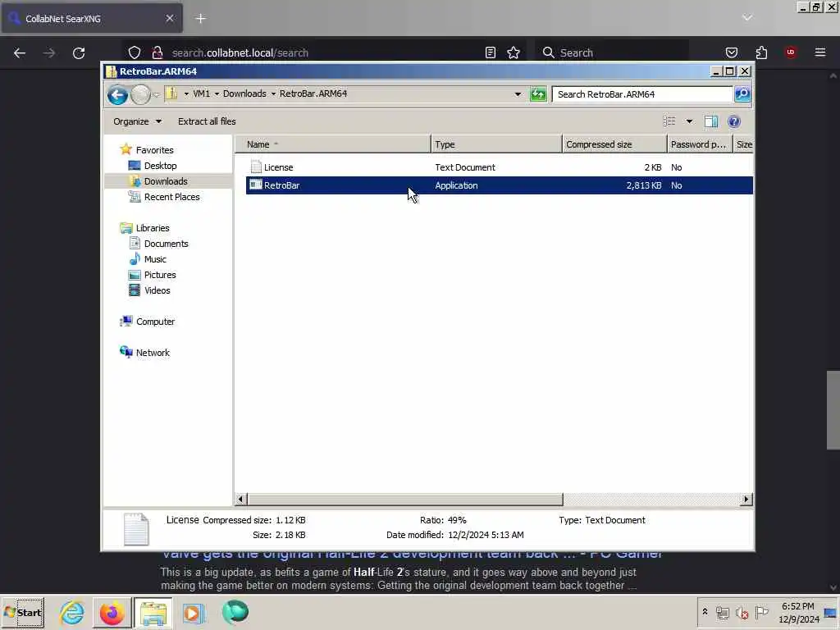Viewport: 840px width, 630px height.
Task: Click Firefox reload page button
Action: (x=79, y=53)
